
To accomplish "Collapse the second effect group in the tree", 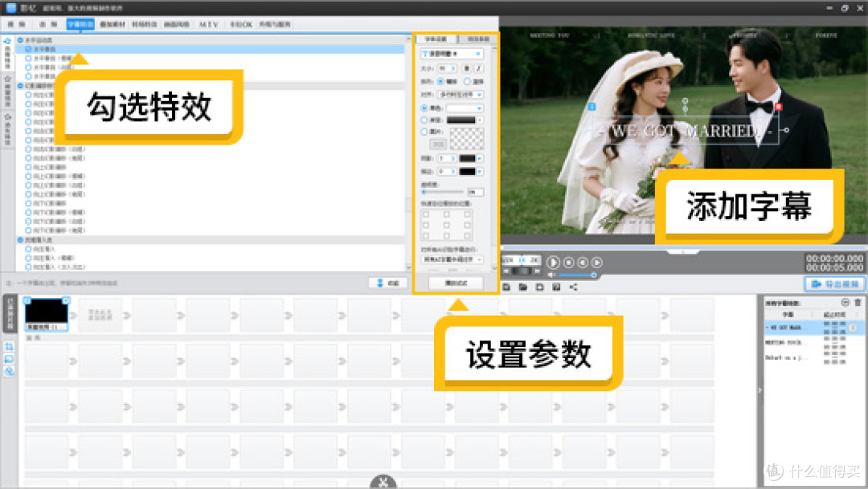I will tap(20, 86).
